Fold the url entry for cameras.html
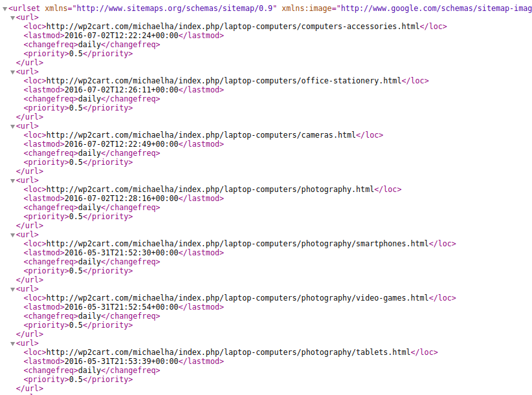The image size is (532, 395). click(x=12, y=127)
